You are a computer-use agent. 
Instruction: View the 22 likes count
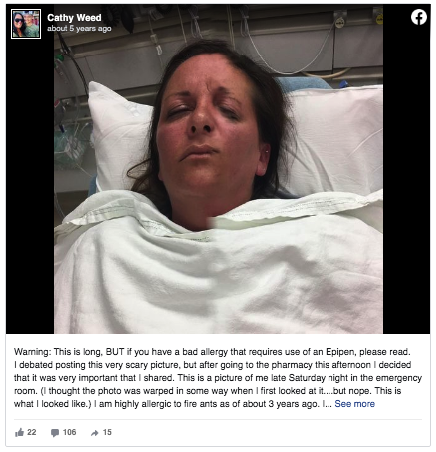[x=32, y=432]
